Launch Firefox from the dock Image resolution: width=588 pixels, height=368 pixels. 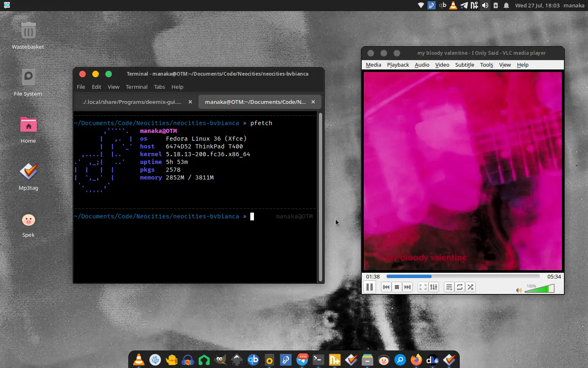pos(416,360)
